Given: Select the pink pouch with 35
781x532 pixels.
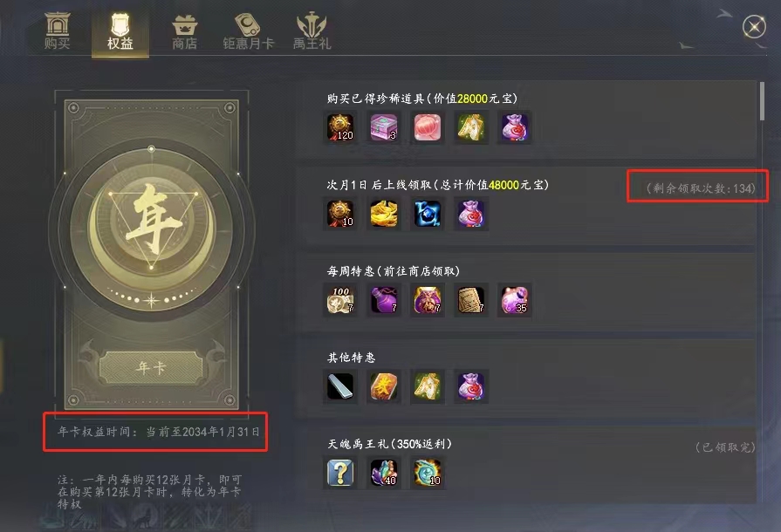Looking at the screenshot, I should [515, 300].
